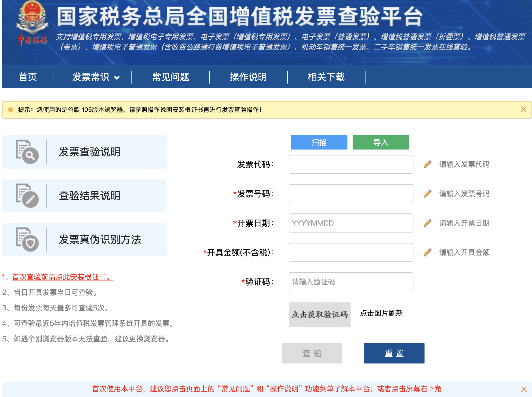Image resolution: width=532 pixels, height=397 pixels.
Task: Click the pencil icon next to 发票代码 field
Action: 428,164
